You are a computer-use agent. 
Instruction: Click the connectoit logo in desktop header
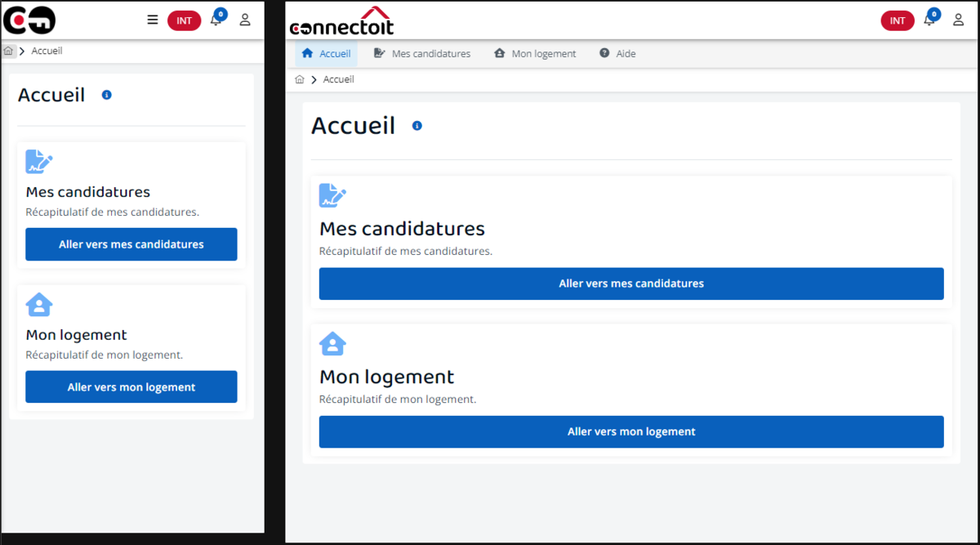tap(341, 21)
